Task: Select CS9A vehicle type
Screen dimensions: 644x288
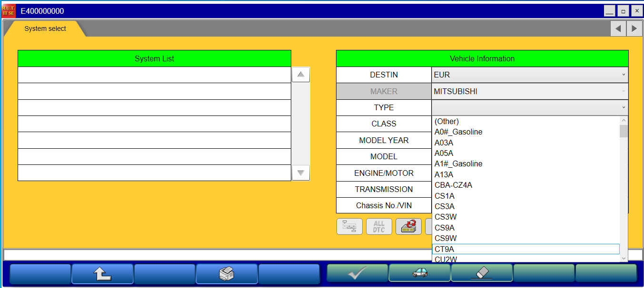Action: [526, 228]
